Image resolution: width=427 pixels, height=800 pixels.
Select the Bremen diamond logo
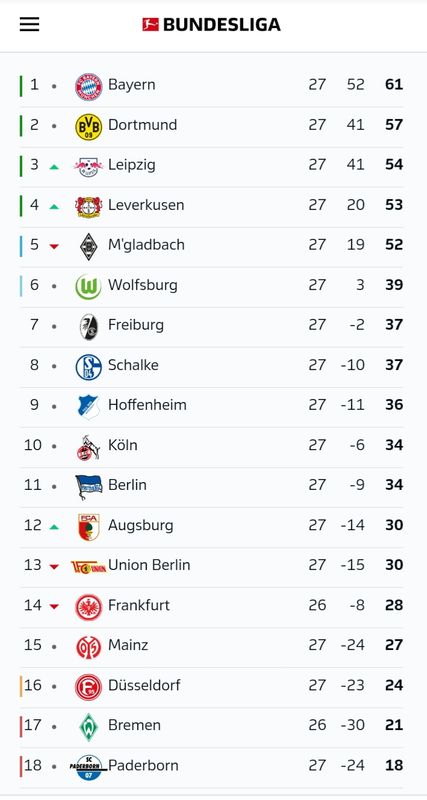coord(89,727)
